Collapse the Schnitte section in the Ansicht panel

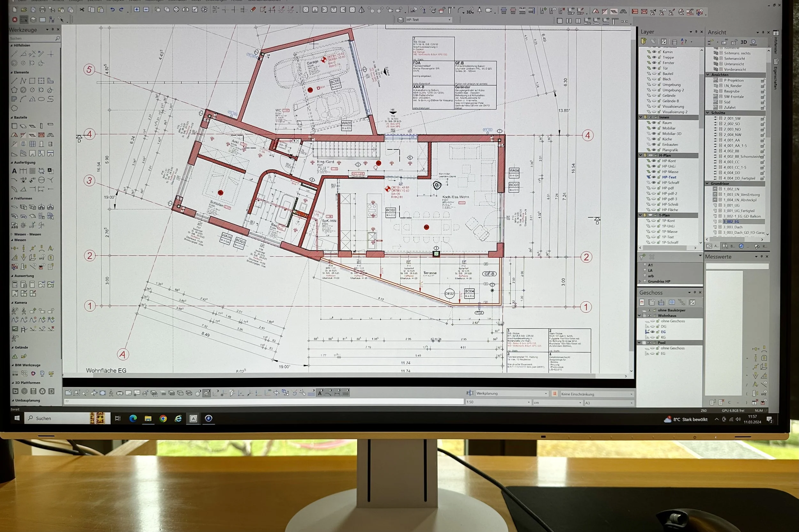click(708, 113)
